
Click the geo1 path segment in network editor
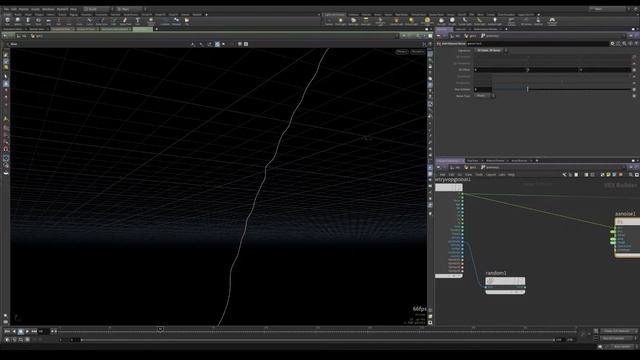(x=471, y=167)
